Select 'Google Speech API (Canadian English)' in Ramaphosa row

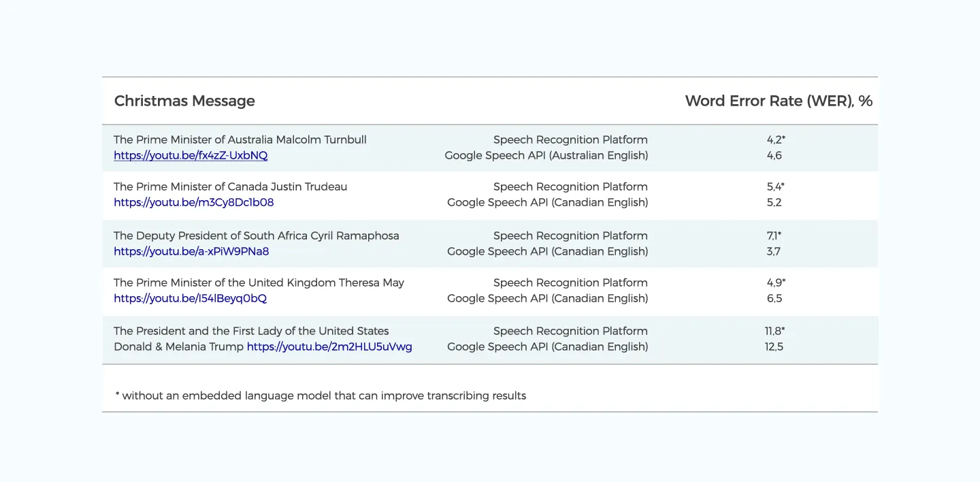[x=548, y=251]
